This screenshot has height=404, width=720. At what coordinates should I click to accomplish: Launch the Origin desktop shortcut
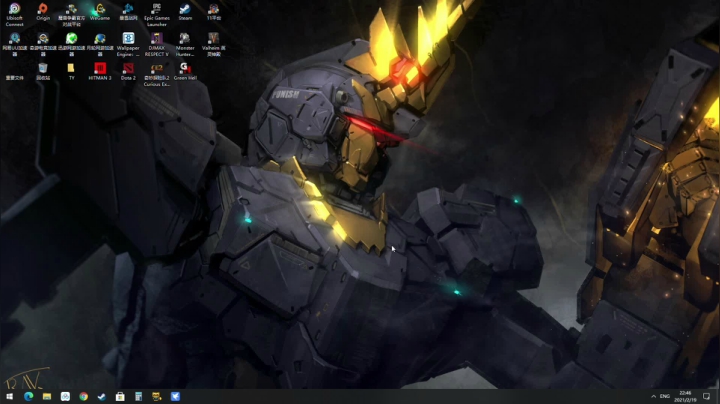click(x=43, y=11)
